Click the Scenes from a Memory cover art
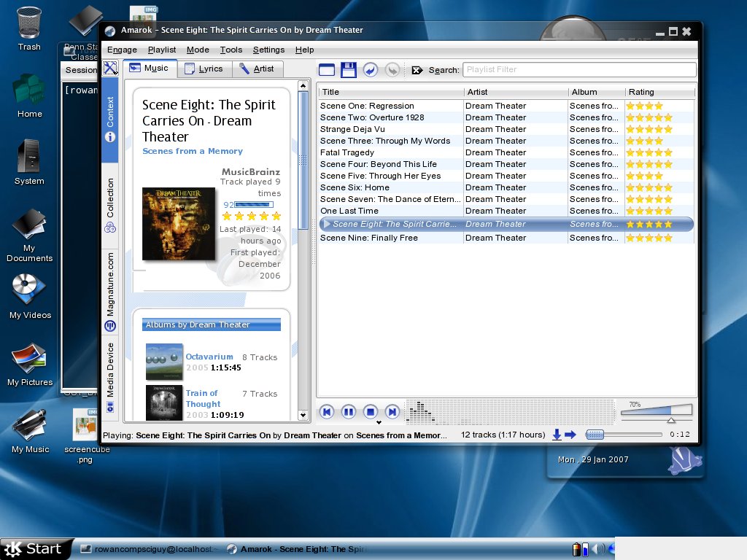The image size is (747, 560). pos(179,224)
